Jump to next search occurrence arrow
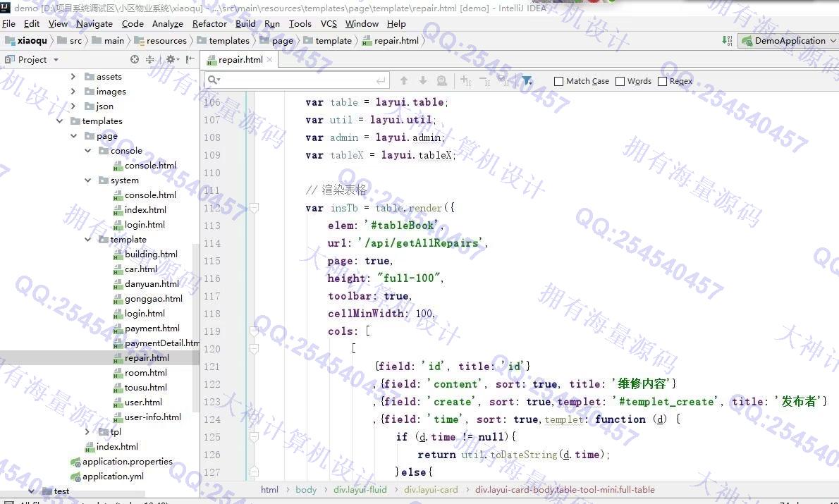Viewport: 839px width, 504px height. pyautogui.click(x=423, y=81)
